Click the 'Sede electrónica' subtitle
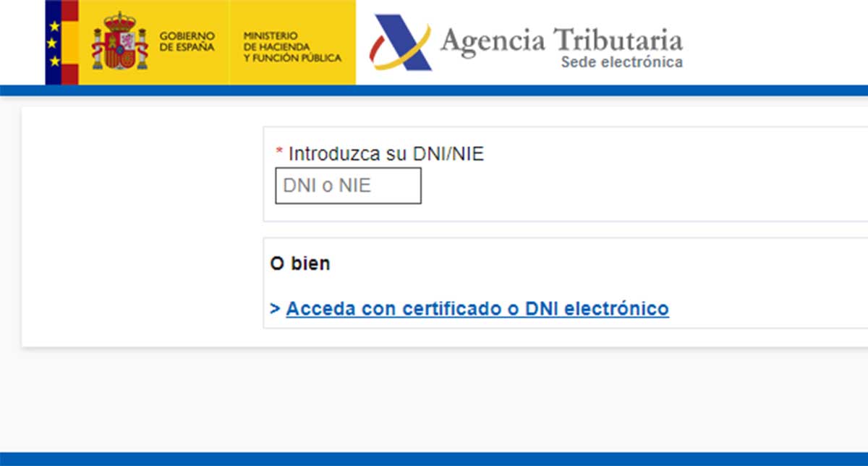The height and width of the screenshot is (466, 868). click(621, 63)
